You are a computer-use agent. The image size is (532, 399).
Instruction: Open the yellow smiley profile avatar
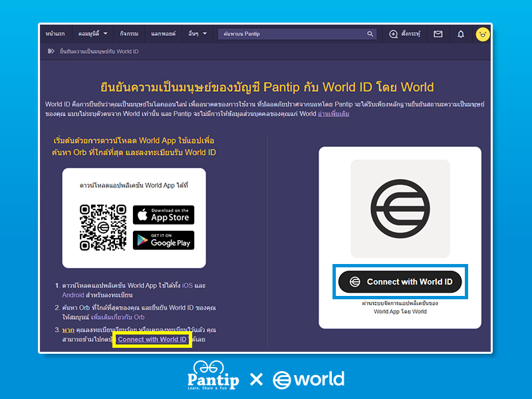pos(483,35)
